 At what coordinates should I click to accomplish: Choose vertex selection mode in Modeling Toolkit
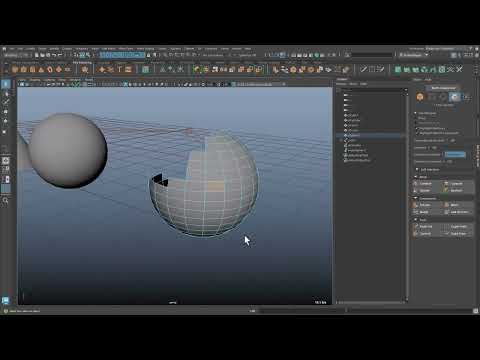[x=432, y=97]
